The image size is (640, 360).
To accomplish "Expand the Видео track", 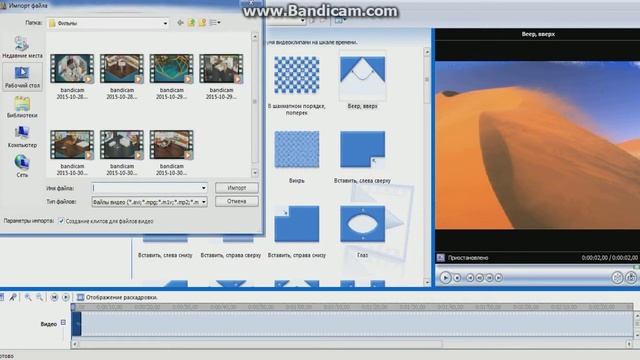I will point(63,322).
